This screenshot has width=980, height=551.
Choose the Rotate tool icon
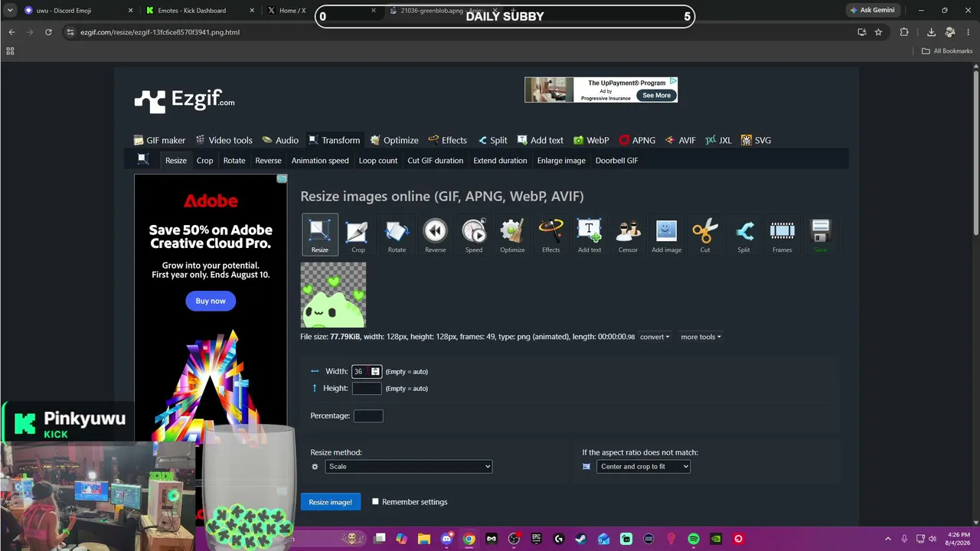(397, 234)
